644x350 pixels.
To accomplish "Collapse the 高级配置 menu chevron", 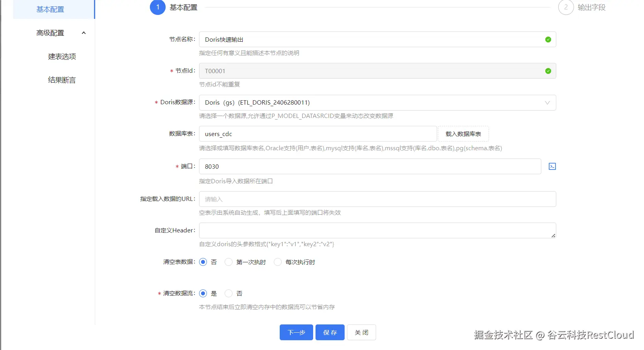I will point(83,33).
